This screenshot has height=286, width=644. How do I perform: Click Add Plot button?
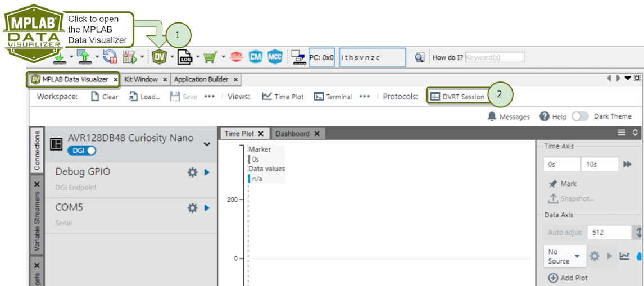[x=568, y=278]
